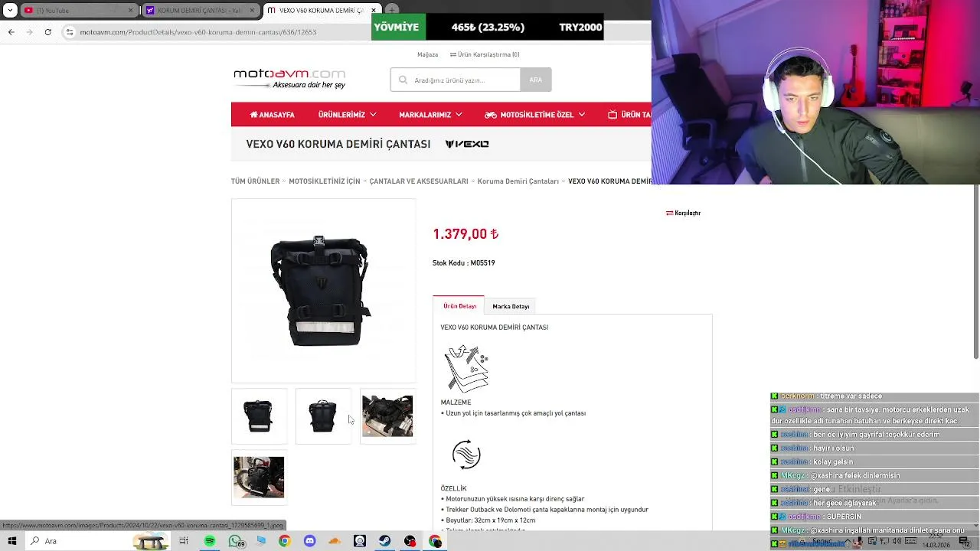Open the Mağaza link
This screenshot has width=980, height=551.
click(x=427, y=54)
